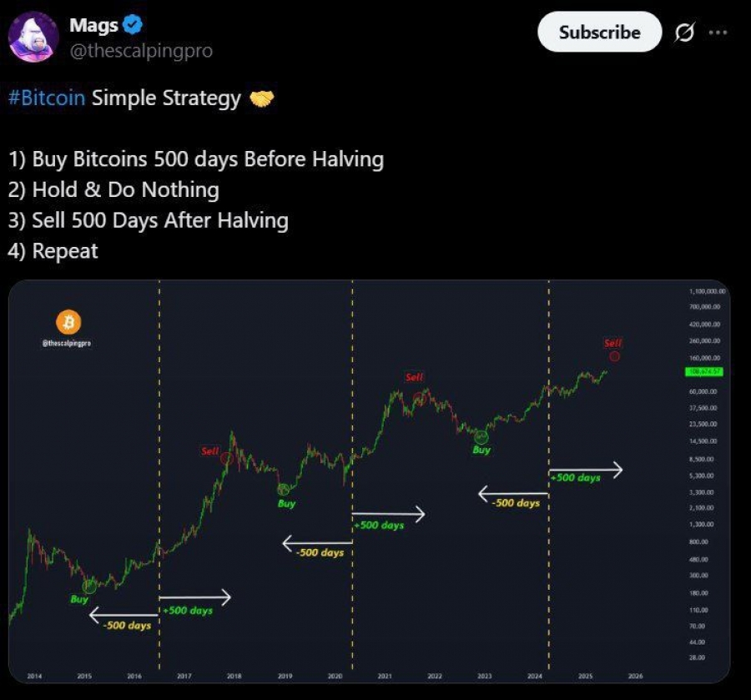Click the 2020 label on time axis

(x=335, y=676)
